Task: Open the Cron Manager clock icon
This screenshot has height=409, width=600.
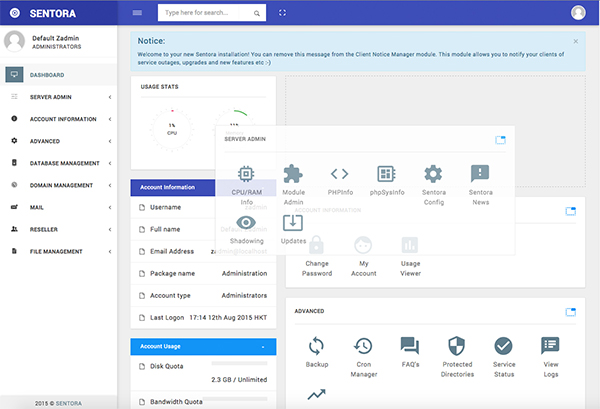Action: click(363, 346)
